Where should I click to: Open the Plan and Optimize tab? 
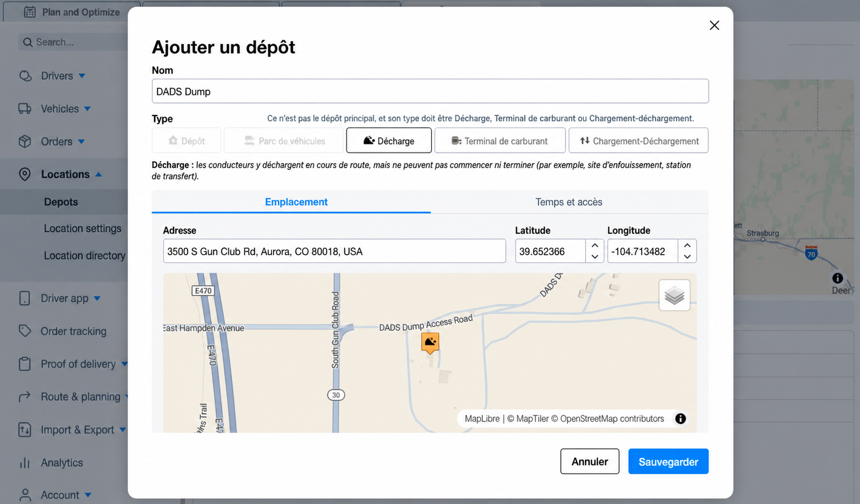pos(71,12)
